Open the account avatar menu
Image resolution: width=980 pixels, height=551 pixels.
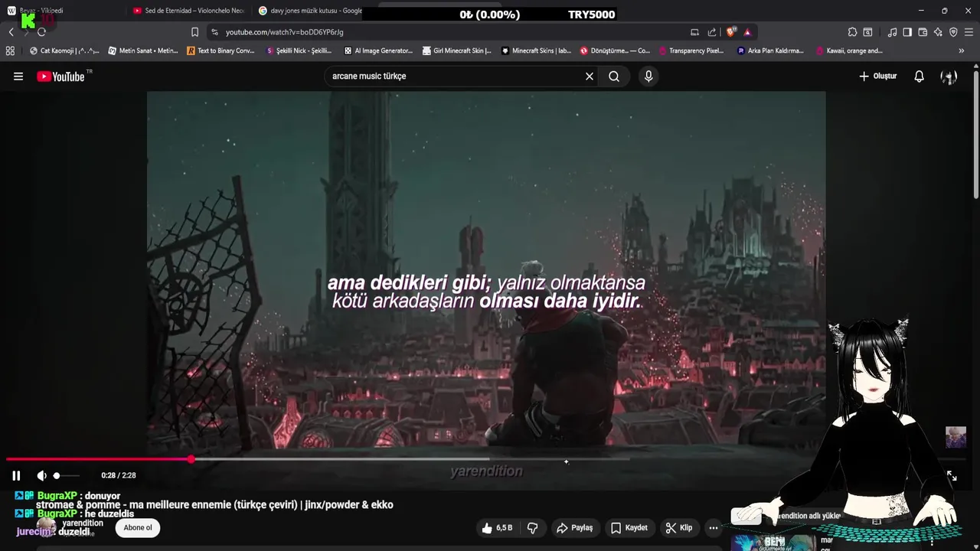[949, 77]
